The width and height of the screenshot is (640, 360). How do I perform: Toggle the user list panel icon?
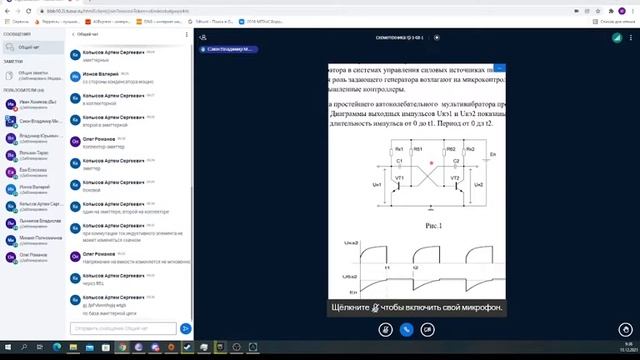(x=203, y=38)
